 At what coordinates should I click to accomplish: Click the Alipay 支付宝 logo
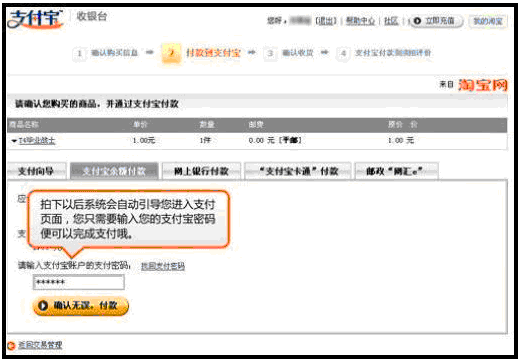[x=35, y=19]
